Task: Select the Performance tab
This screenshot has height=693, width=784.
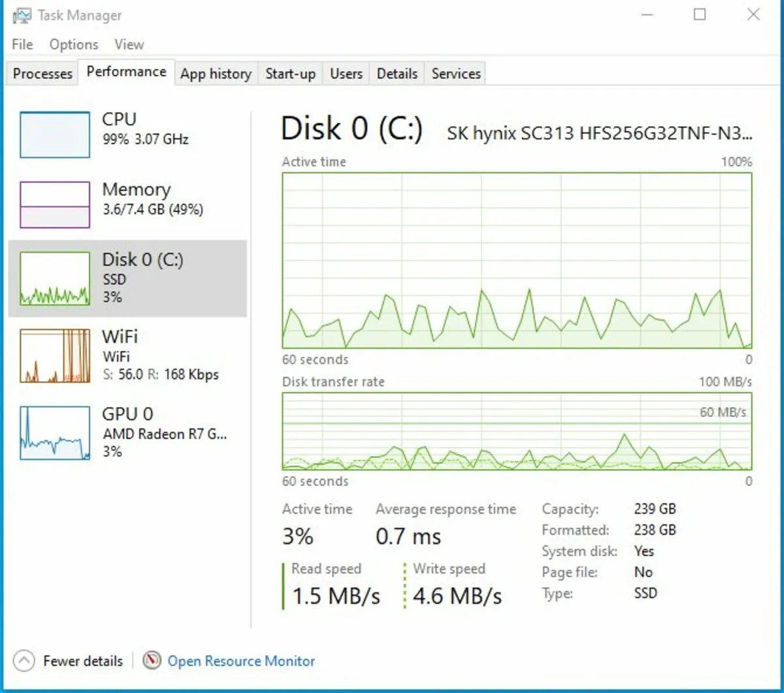Action: [126, 72]
